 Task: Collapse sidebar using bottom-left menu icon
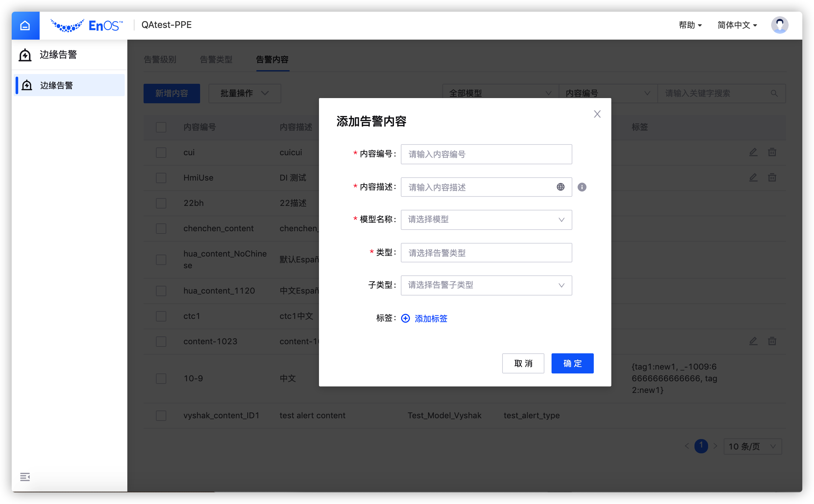(25, 477)
